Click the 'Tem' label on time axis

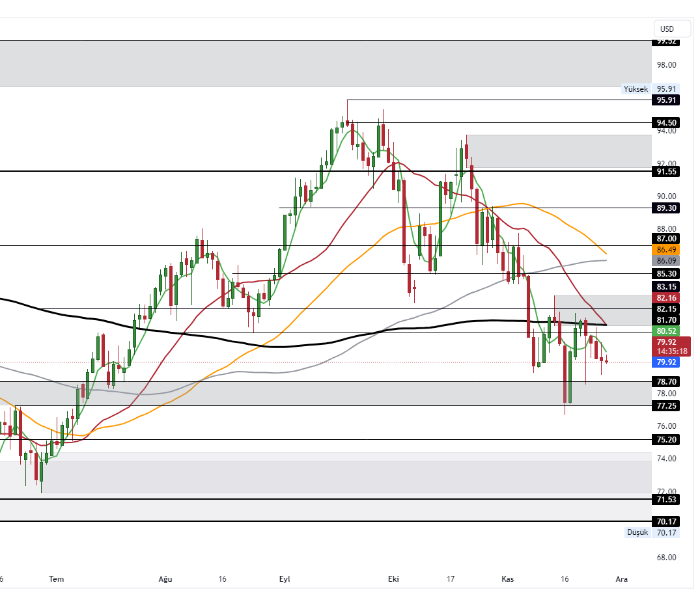coord(57,578)
